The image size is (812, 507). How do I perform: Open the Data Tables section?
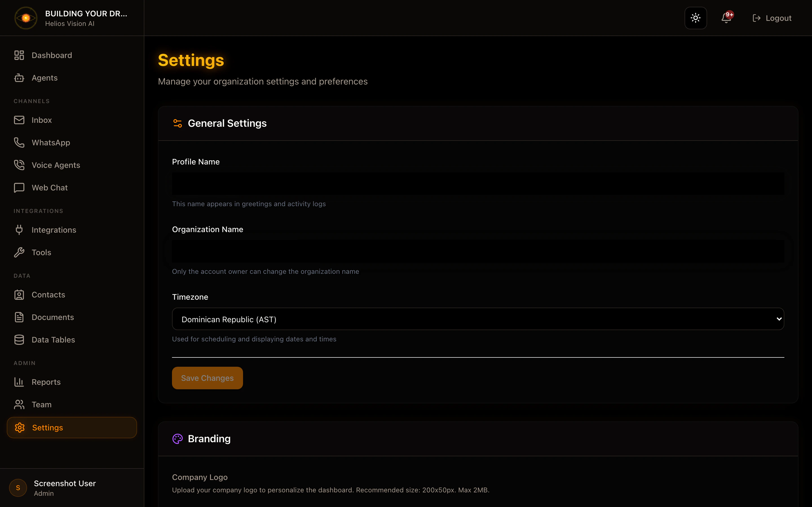click(53, 339)
